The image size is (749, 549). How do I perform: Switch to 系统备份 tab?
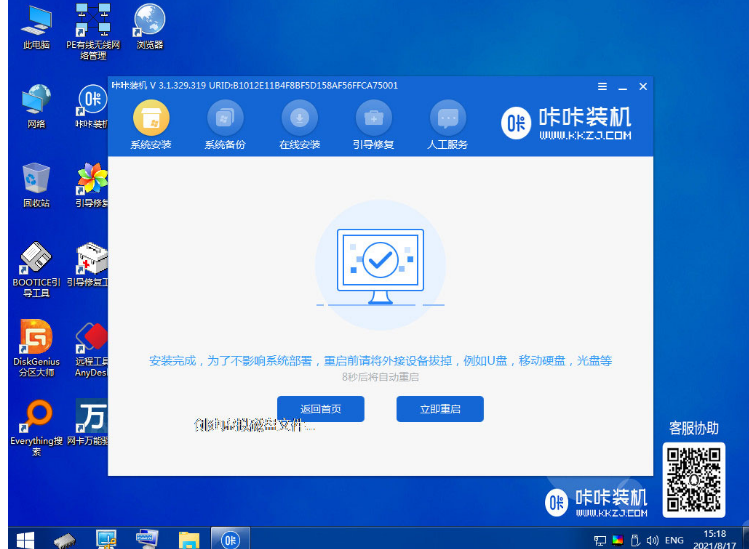[x=225, y=125]
